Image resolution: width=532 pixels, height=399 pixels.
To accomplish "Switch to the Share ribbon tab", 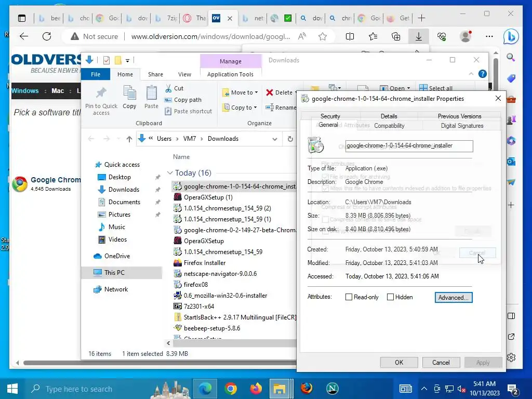I will click(155, 74).
